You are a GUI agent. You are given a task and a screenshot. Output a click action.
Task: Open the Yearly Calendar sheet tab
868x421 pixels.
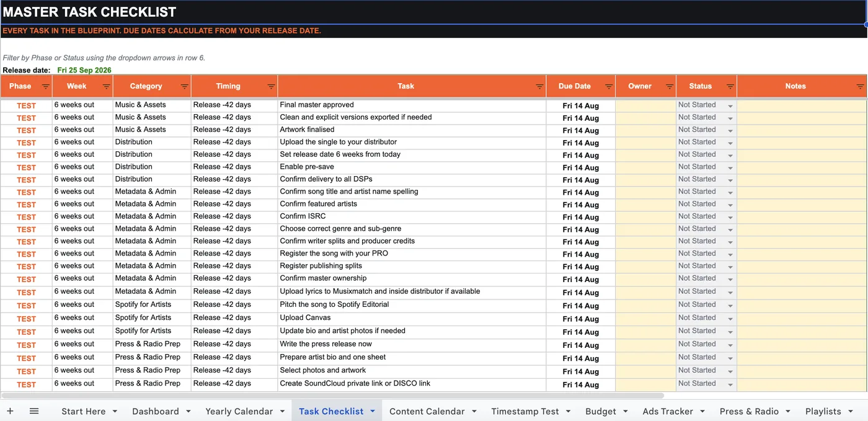239,411
